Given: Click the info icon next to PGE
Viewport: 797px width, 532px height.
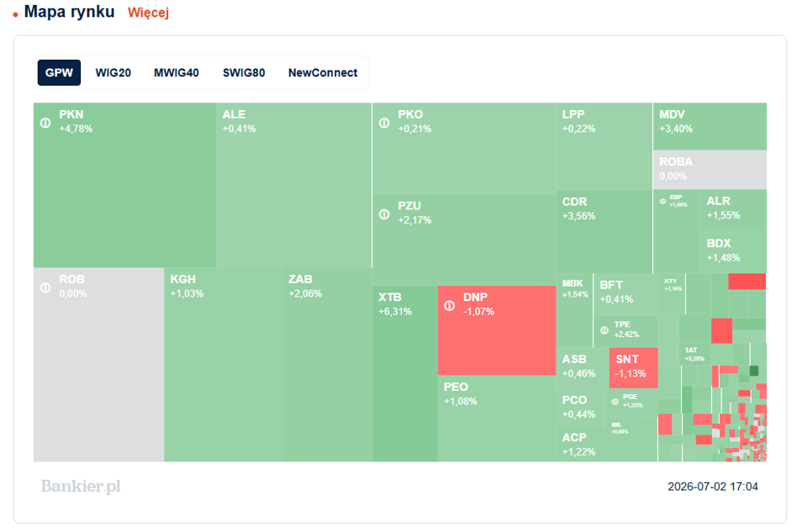Looking at the screenshot, I should pos(615,402).
